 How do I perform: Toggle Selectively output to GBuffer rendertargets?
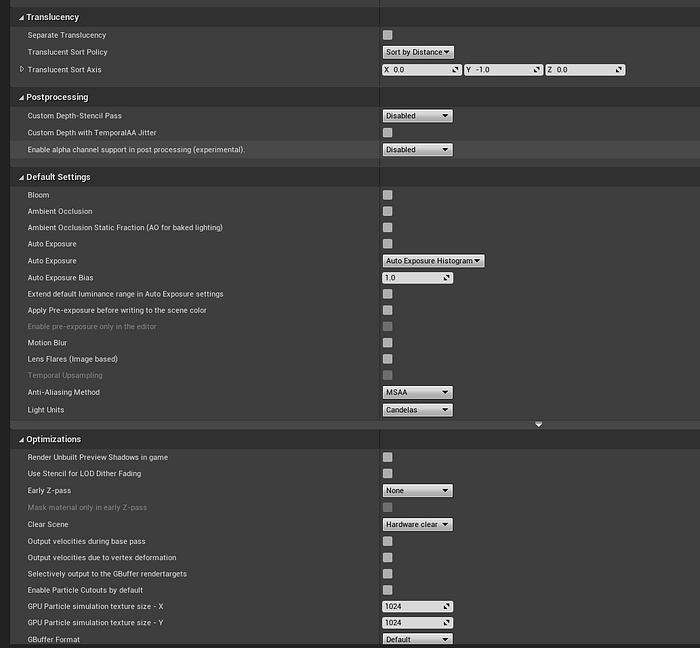388,574
